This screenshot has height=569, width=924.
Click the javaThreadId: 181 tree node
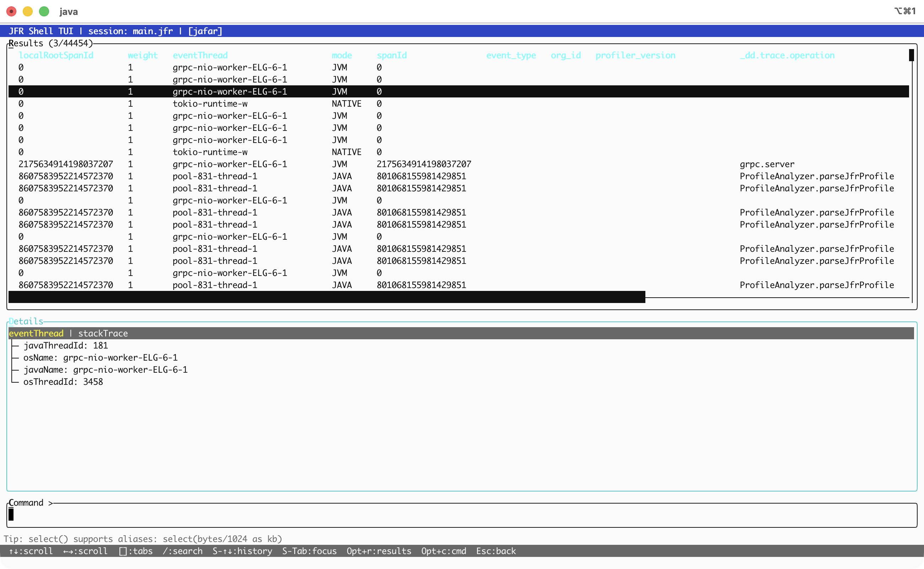point(65,345)
